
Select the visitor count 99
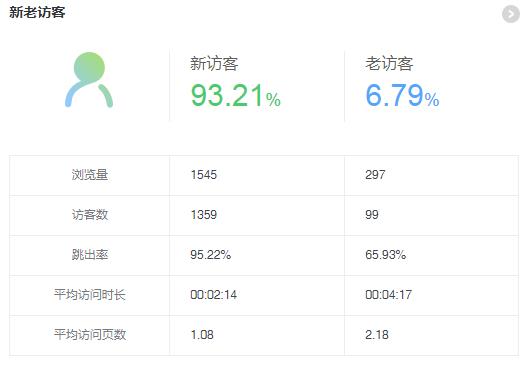click(372, 215)
